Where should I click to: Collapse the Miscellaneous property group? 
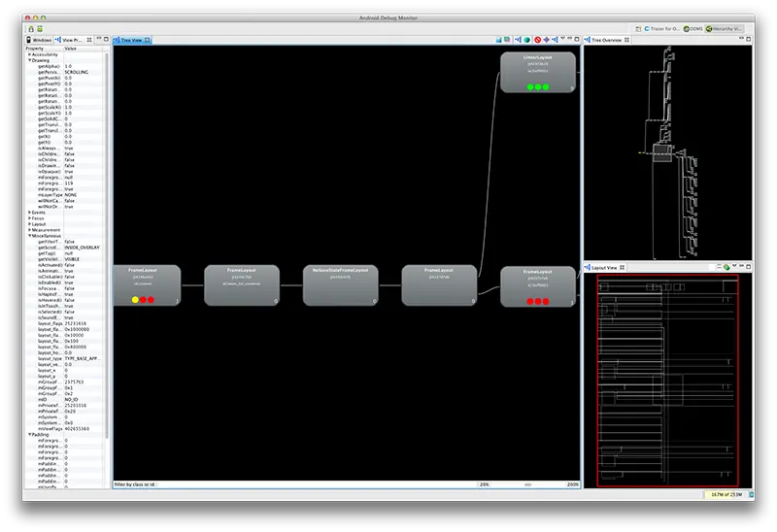[x=29, y=236]
